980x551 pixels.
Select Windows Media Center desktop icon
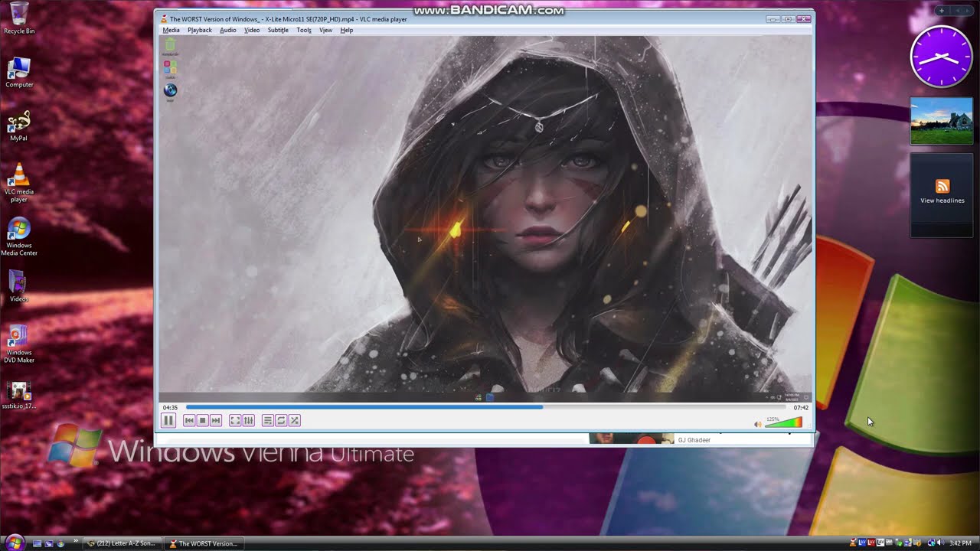(19, 236)
